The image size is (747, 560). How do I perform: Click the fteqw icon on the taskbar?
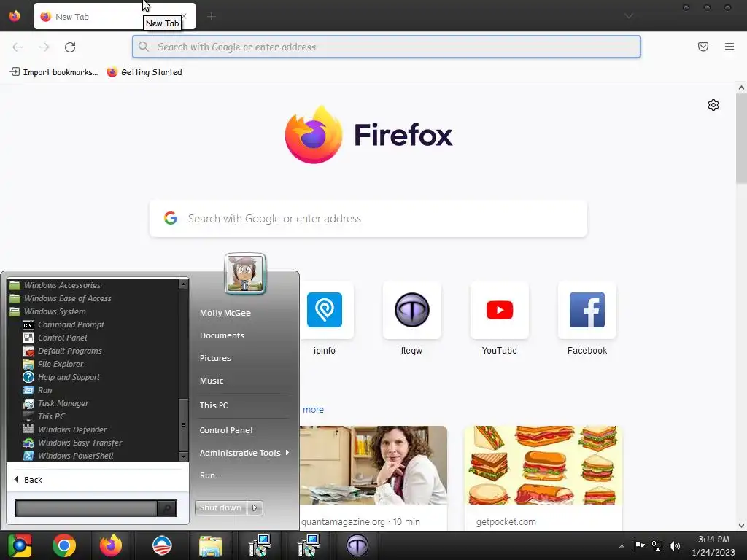(357, 545)
